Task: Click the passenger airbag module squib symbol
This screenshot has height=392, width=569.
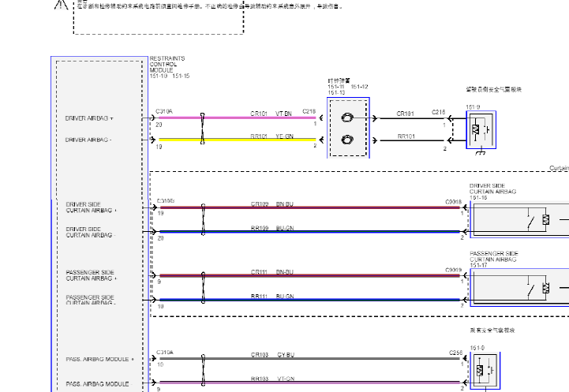Action: [481, 369]
